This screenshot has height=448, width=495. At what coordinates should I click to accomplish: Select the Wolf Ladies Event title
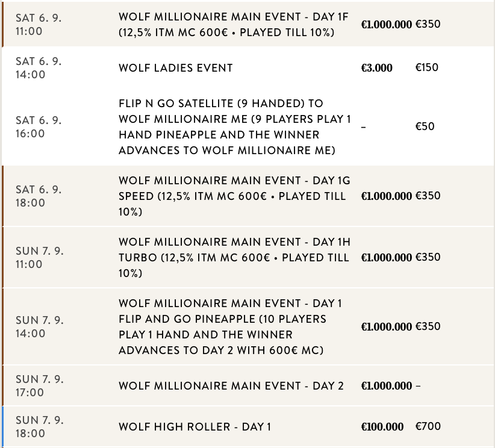point(176,68)
